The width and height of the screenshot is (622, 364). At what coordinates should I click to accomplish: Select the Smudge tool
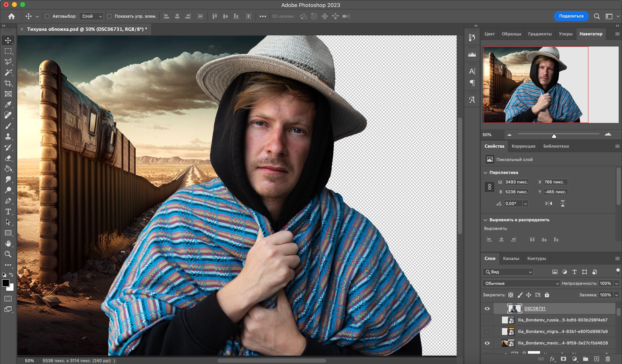[x=8, y=179]
